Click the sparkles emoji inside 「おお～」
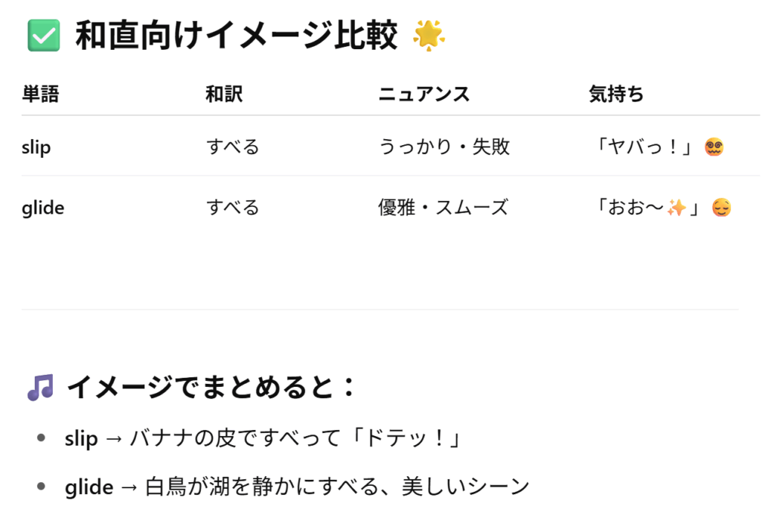Viewport: 762px width, 532px height. [x=676, y=208]
